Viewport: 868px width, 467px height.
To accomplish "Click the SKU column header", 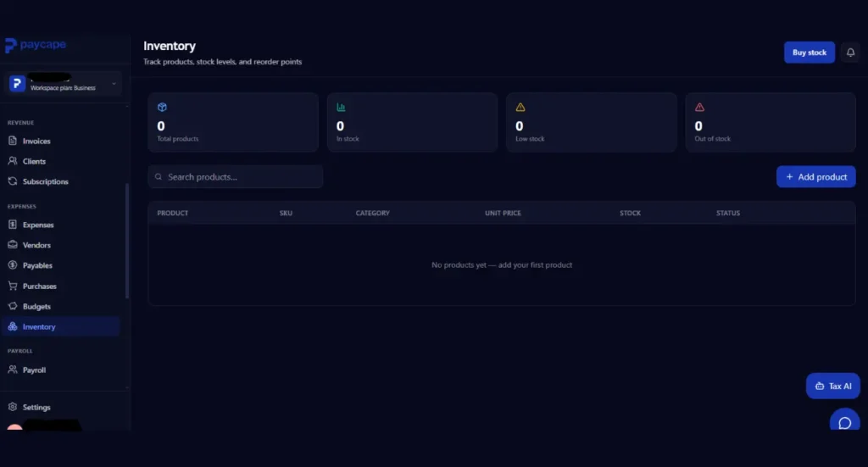I will tap(286, 213).
